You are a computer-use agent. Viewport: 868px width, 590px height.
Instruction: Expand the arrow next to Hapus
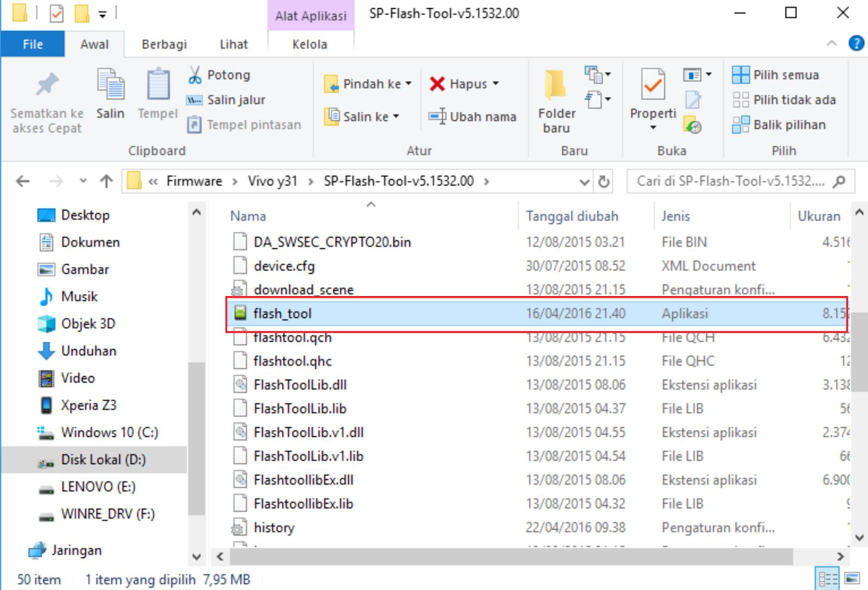(x=496, y=84)
